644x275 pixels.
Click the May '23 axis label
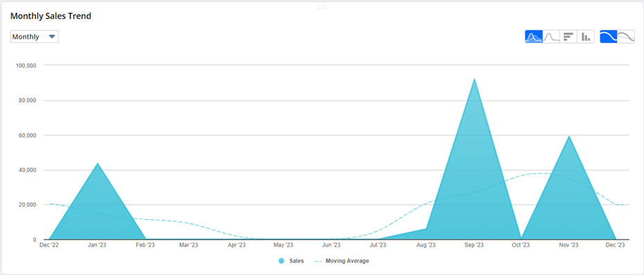point(284,245)
